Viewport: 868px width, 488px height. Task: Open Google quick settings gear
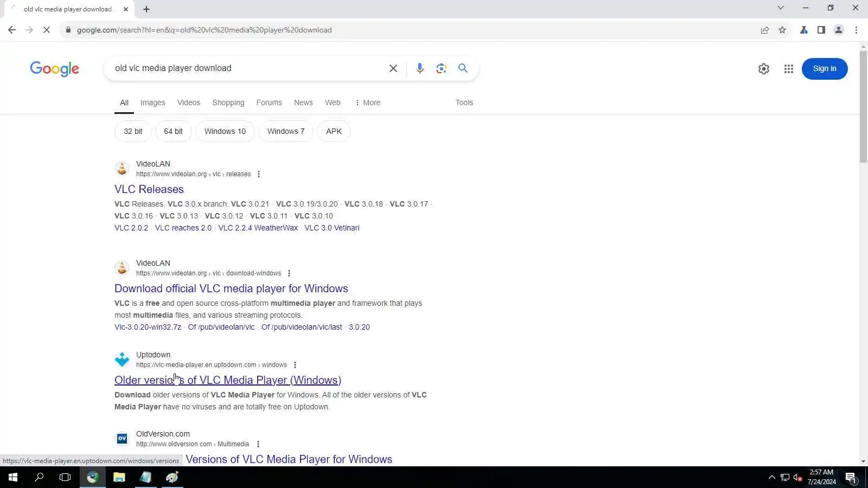click(x=764, y=69)
